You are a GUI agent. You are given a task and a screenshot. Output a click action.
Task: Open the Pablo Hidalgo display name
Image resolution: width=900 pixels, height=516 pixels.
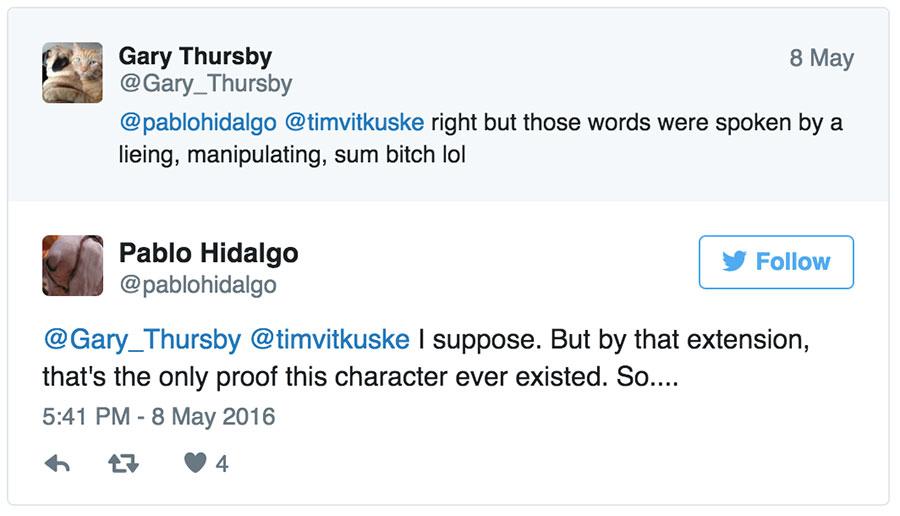[208, 253]
